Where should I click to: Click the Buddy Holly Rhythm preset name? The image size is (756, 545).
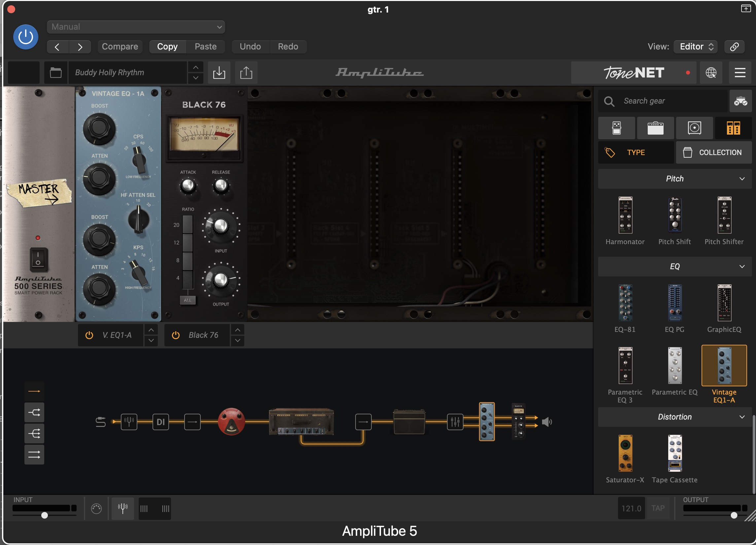128,72
